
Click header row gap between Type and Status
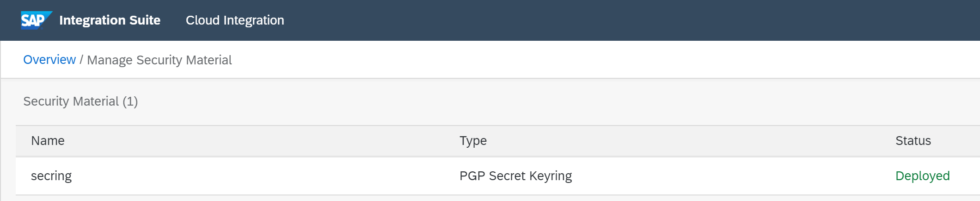click(x=693, y=141)
